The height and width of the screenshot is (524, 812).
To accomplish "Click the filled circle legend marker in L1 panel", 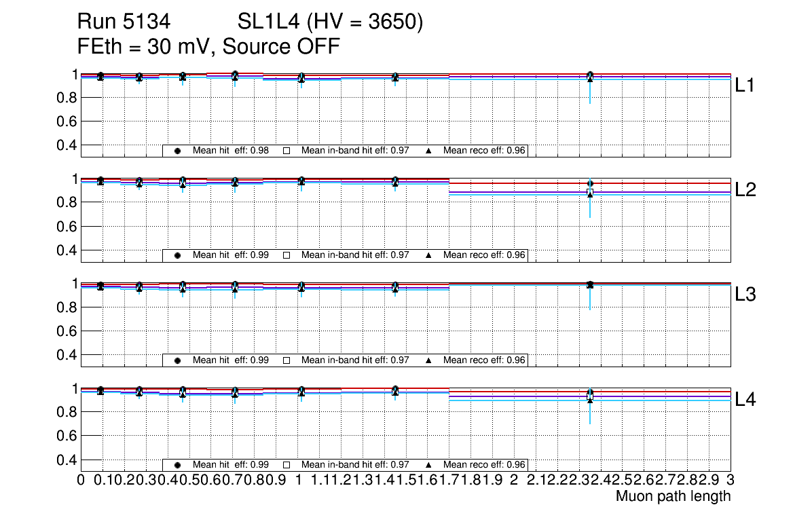I will (177, 151).
